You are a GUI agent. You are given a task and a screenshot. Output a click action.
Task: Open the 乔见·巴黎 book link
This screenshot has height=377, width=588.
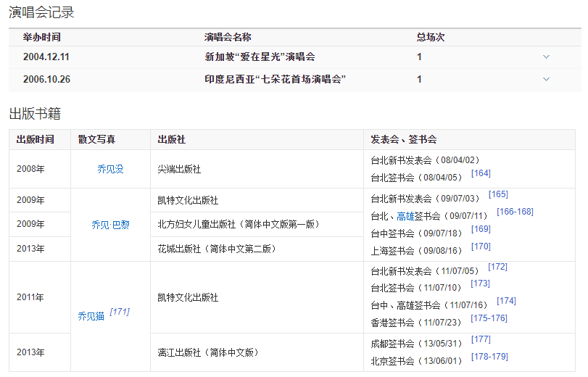click(x=110, y=225)
